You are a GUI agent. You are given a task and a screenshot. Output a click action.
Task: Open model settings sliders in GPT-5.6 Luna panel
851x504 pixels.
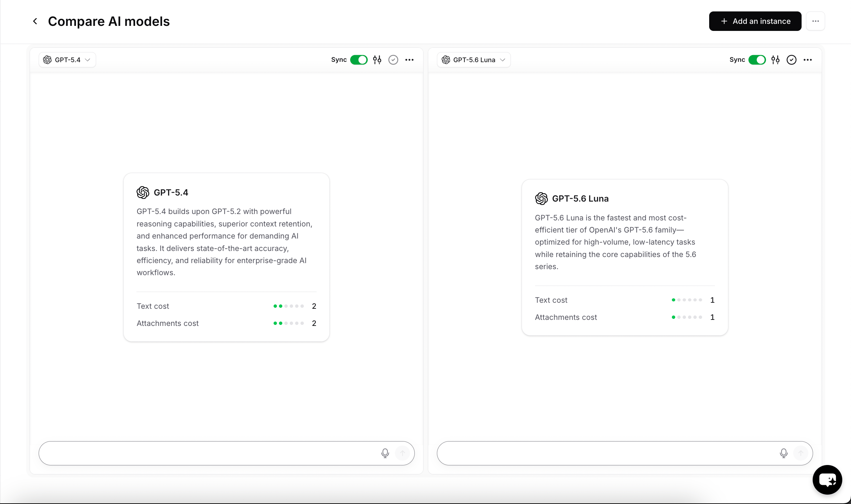pos(775,60)
